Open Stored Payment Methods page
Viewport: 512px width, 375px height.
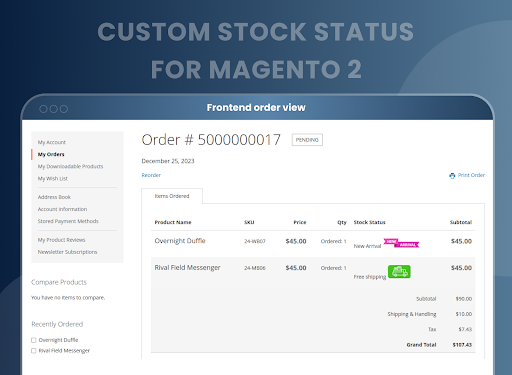tap(68, 221)
